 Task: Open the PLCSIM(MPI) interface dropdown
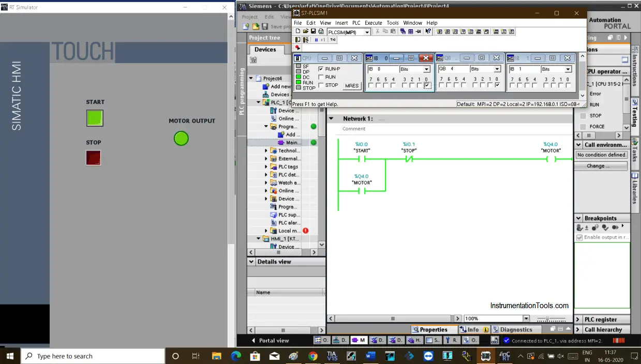coord(367,32)
